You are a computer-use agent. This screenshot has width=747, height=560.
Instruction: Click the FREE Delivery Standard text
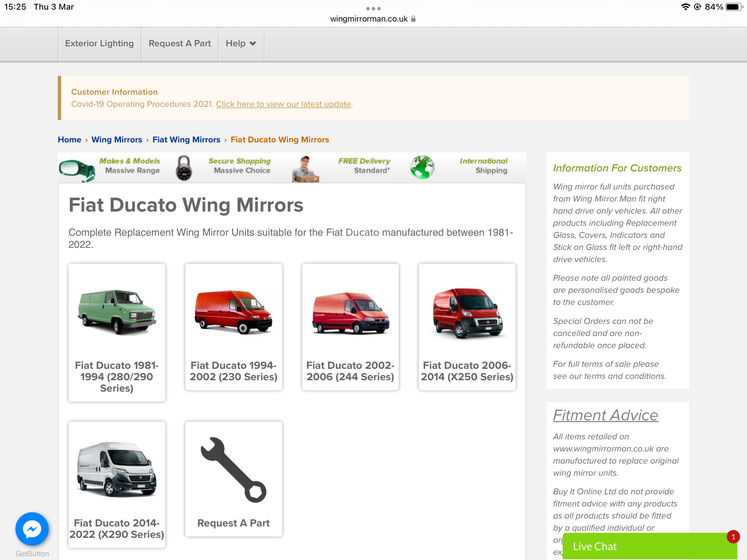[x=364, y=166]
